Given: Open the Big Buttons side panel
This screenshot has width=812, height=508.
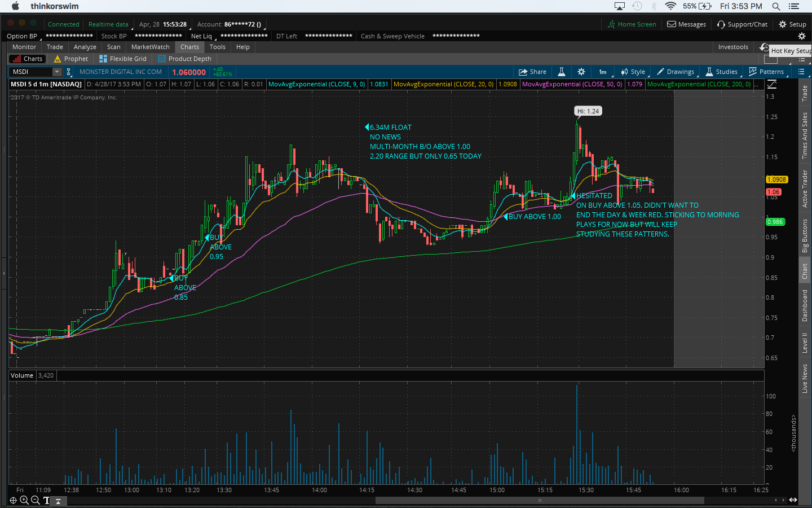Looking at the screenshot, I should coord(805,235).
